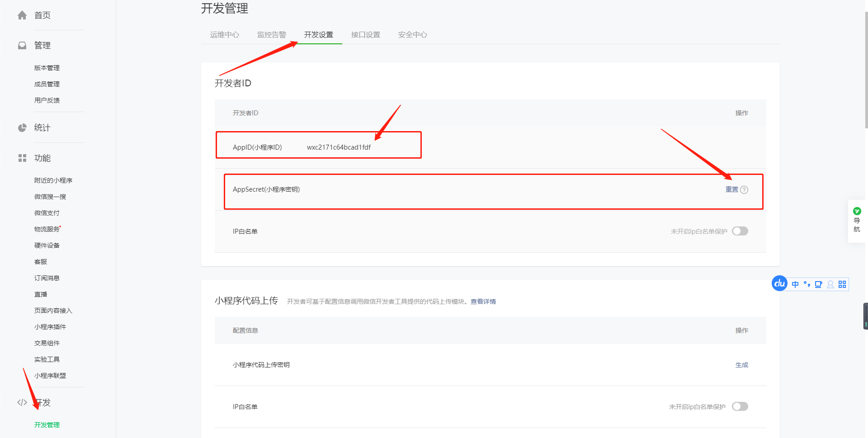Enable IP whitelist toggle in 小程序代码上传 section

point(740,406)
